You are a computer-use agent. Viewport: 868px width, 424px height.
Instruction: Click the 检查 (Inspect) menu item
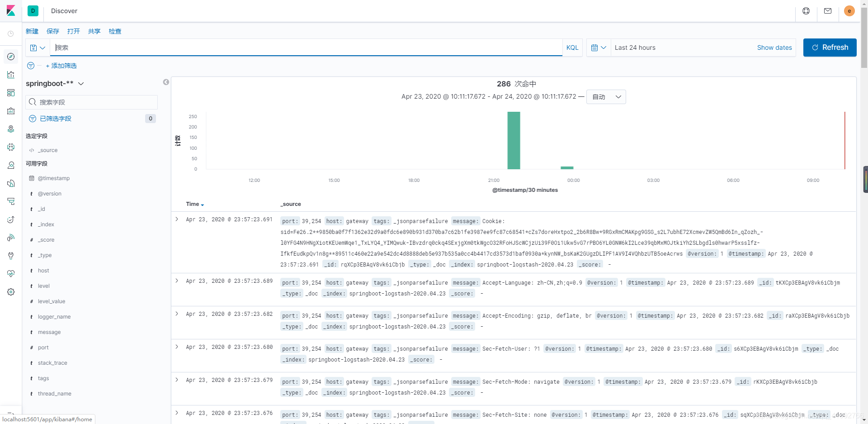pyautogui.click(x=115, y=31)
